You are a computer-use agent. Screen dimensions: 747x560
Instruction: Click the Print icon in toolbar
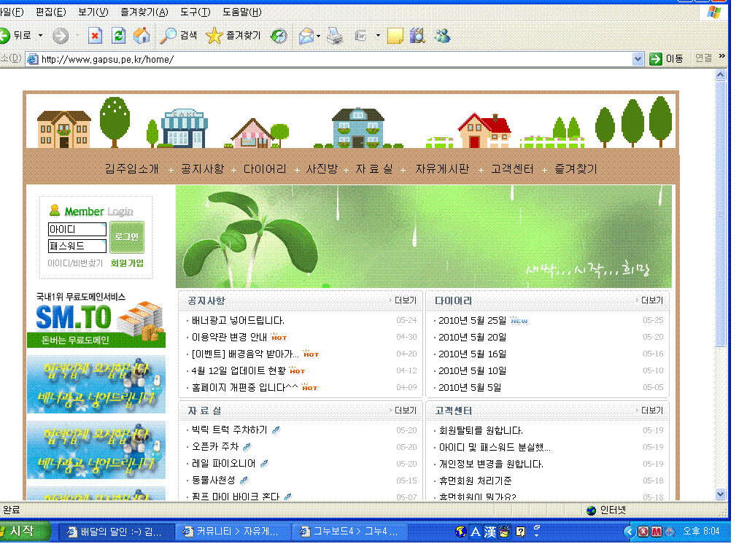[334, 35]
